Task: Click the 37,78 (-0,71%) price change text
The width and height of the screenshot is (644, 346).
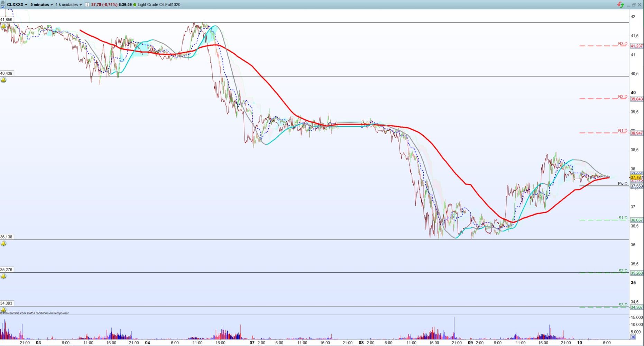Action: [x=104, y=4]
